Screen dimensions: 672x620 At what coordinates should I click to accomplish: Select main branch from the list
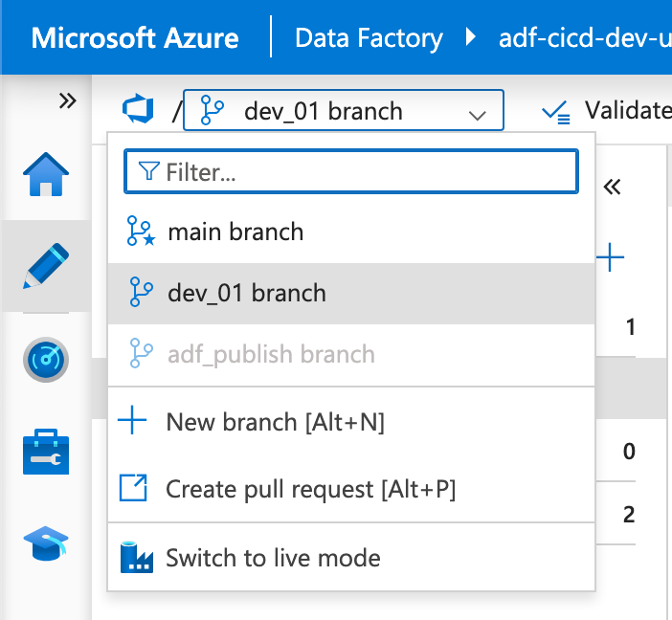[x=351, y=232]
